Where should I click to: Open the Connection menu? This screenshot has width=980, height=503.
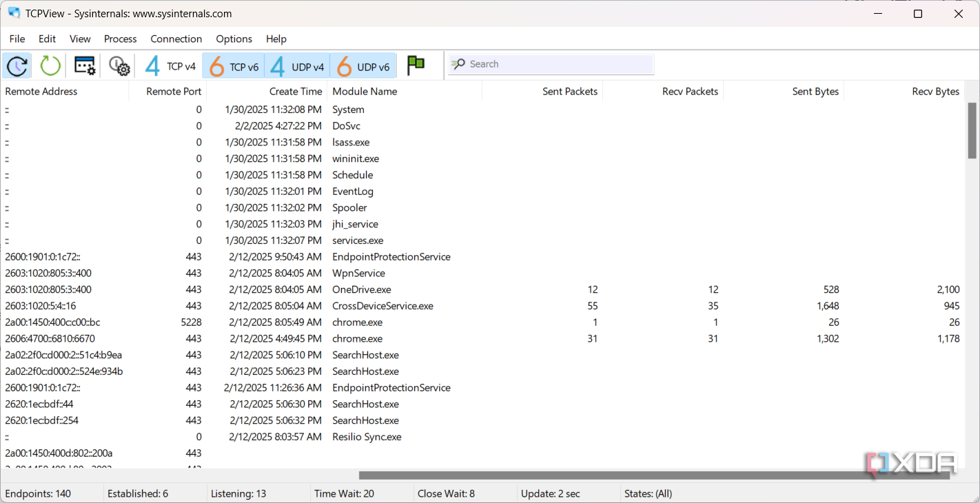point(176,39)
